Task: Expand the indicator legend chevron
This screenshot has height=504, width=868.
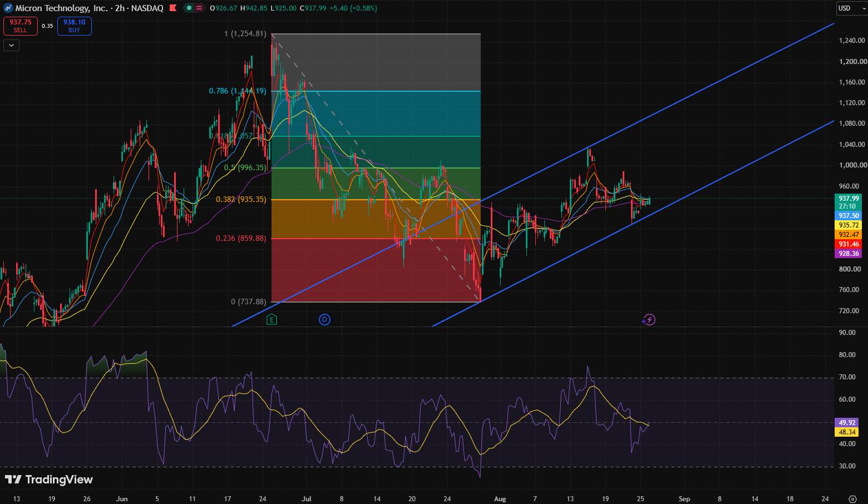Action: 11,45
